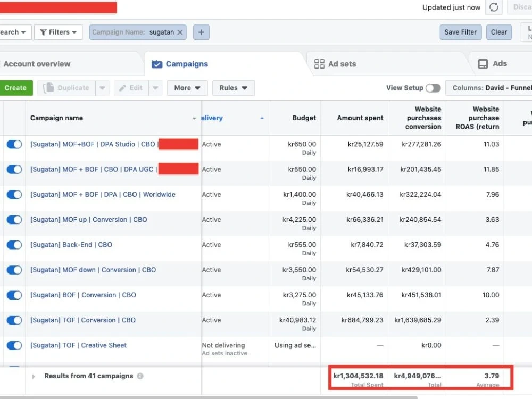Toggle the View Setup switch
532x399 pixels.
[x=433, y=88]
